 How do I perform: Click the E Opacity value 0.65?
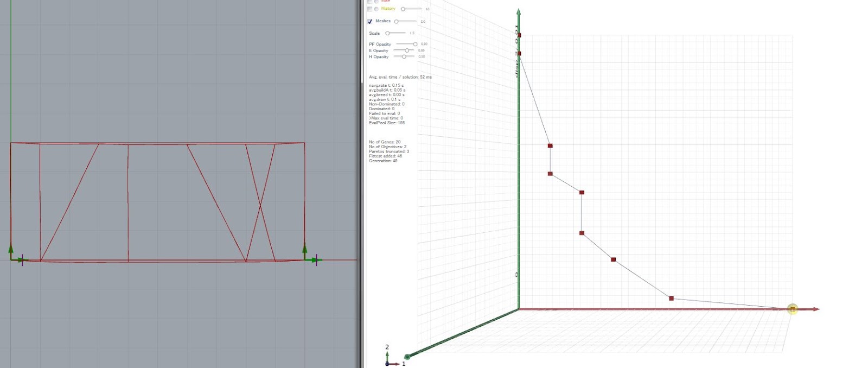tap(422, 50)
